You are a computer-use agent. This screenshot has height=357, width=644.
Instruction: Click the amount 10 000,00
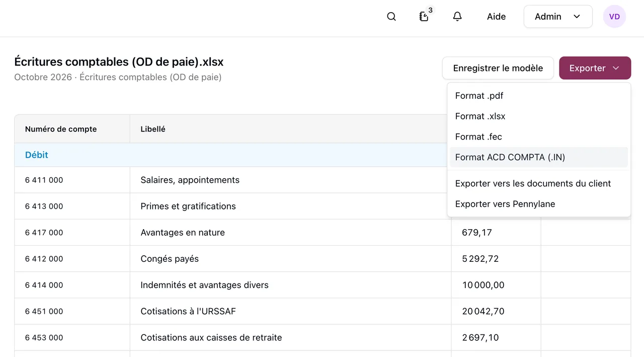point(484,285)
